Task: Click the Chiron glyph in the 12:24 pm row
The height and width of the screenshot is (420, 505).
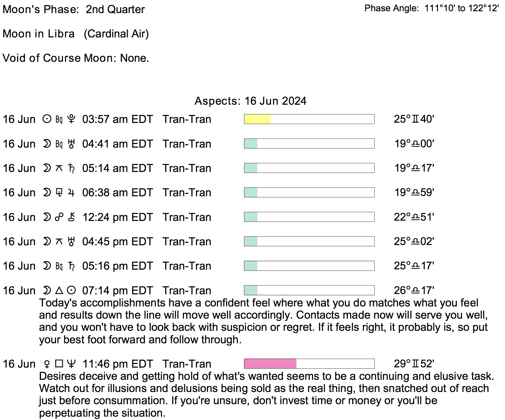Action: click(71, 217)
